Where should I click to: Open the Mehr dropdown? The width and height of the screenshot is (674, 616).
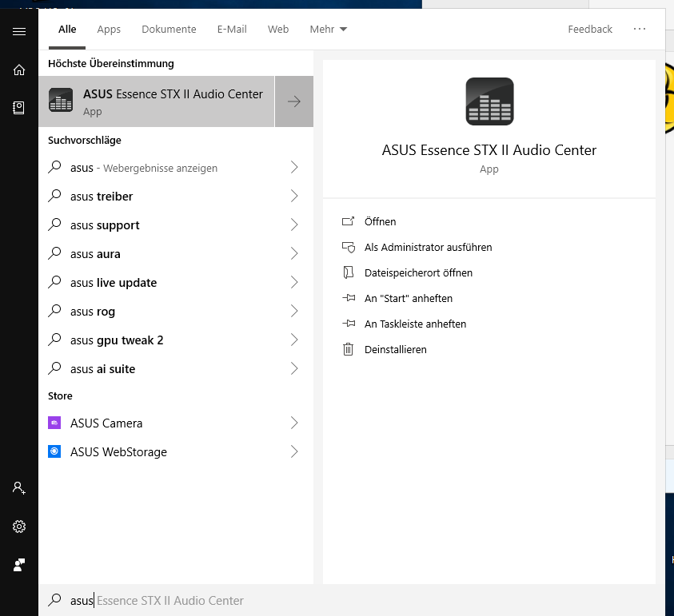coord(329,30)
